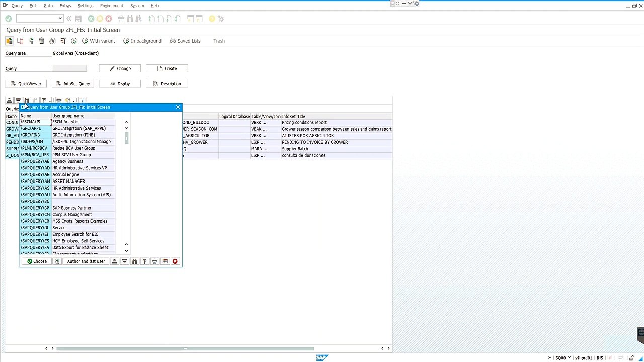Click the Change button
This screenshot has width=644, height=362.
pyautogui.click(x=120, y=68)
